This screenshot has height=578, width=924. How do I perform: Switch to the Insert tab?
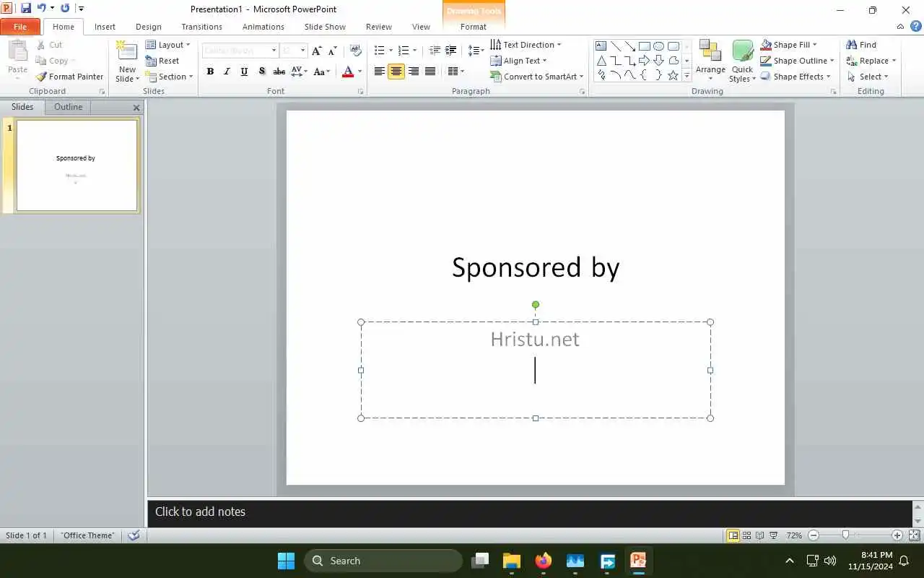[105, 27]
